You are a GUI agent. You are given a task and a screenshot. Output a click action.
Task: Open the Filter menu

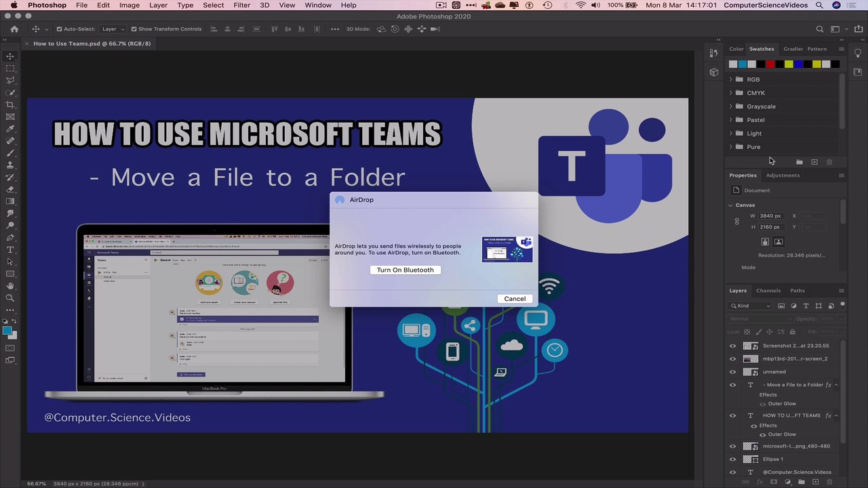[242, 5]
